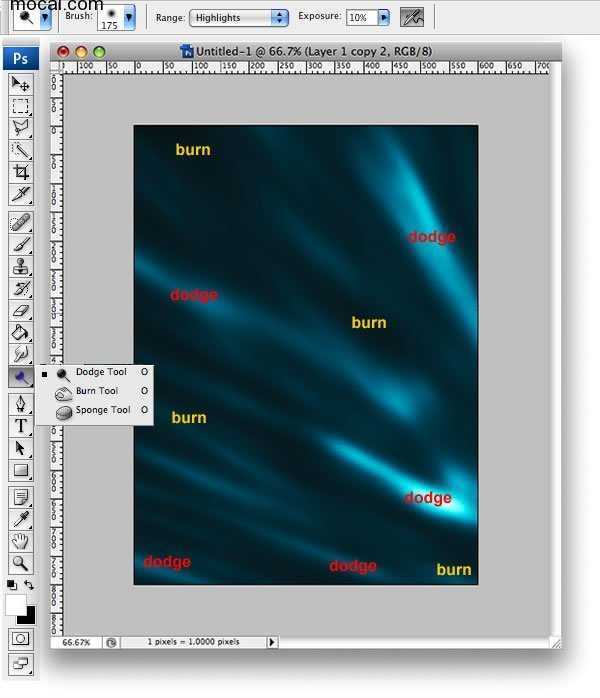Screen dimensions: 600x698
Task: Activate the Hand tool
Action: coord(20,541)
